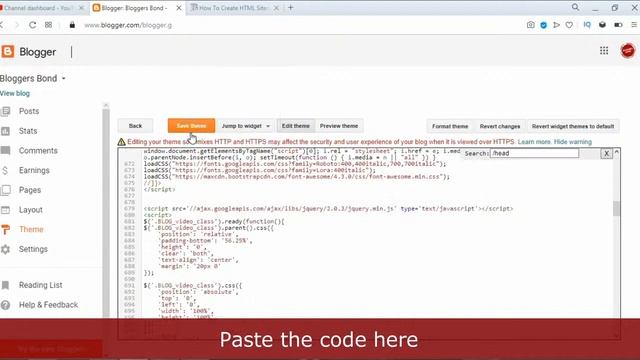Open Settings in the sidebar
The width and height of the screenshot is (640, 360).
33,249
